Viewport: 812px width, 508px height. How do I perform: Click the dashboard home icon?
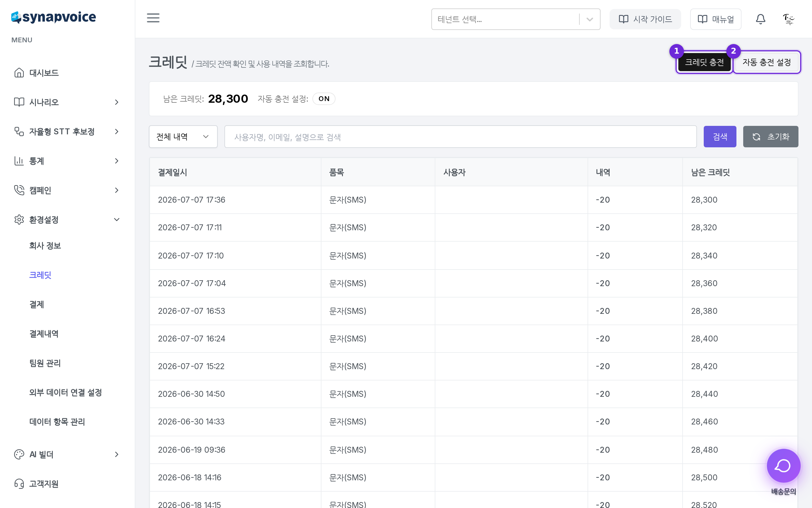coord(19,73)
